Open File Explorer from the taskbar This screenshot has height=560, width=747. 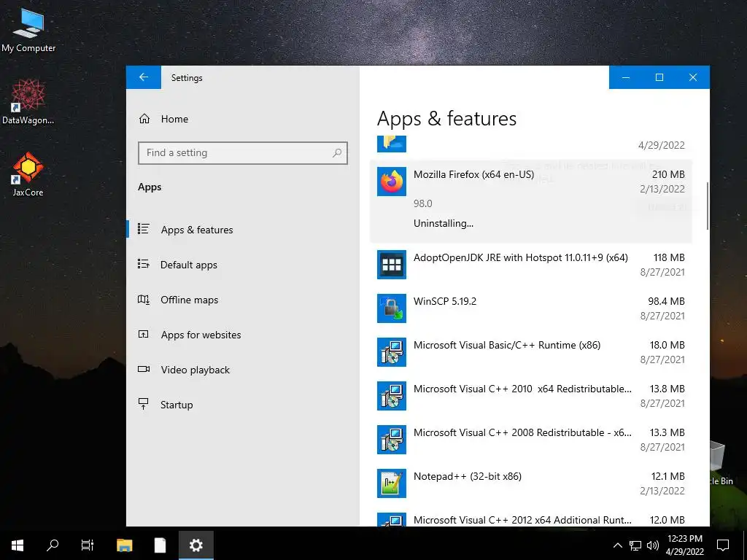(x=124, y=545)
